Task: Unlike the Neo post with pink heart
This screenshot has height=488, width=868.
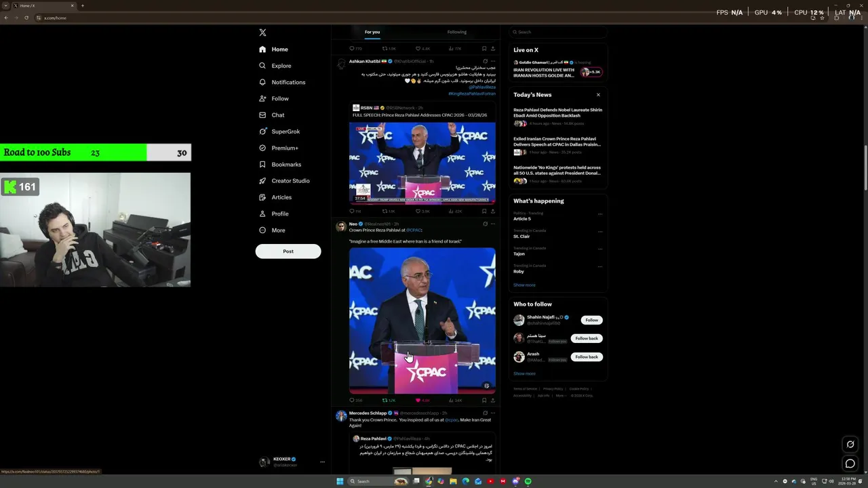Action: click(418, 401)
